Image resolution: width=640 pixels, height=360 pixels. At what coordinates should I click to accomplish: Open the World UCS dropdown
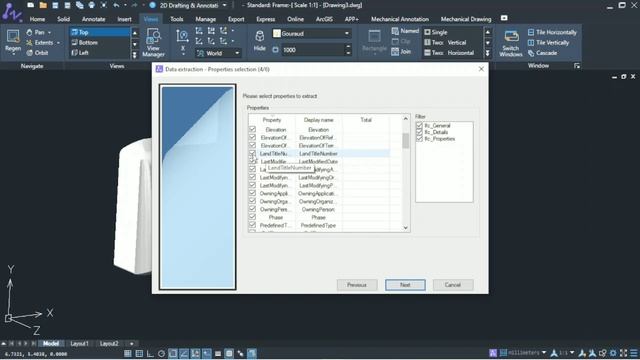tap(237, 53)
